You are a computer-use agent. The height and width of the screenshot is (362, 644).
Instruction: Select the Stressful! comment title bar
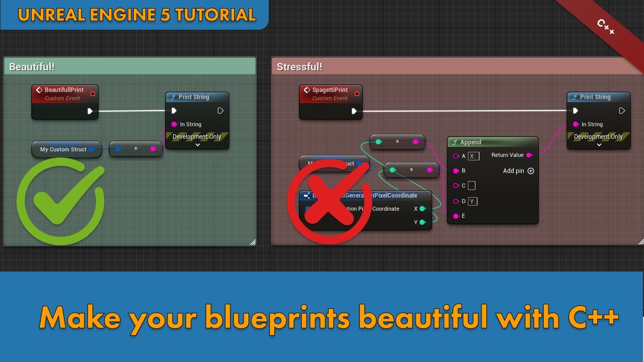(x=457, y=66)
